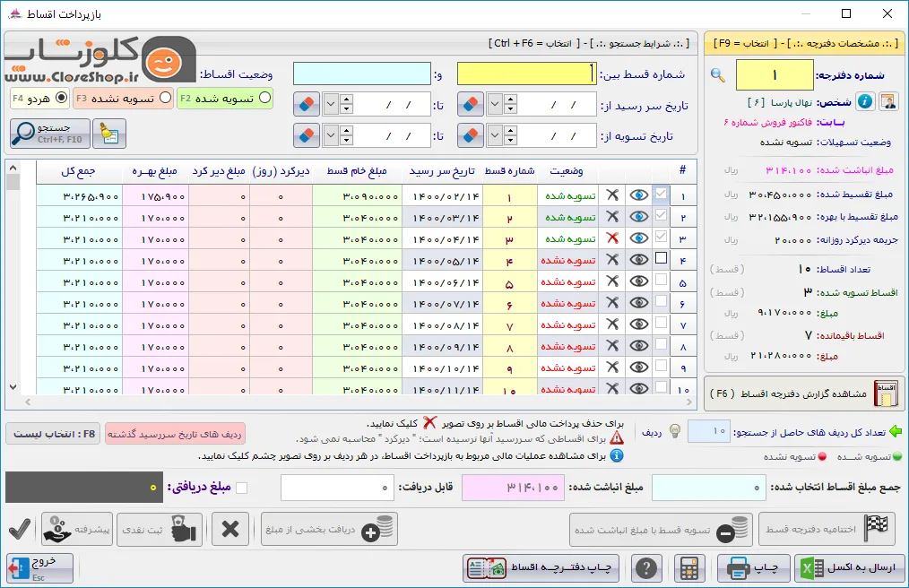The height and width of the screenshot is (588, 909).
Task: Click 'دریافت بخشی از مبلغ' button
Action: click(329, 530)
